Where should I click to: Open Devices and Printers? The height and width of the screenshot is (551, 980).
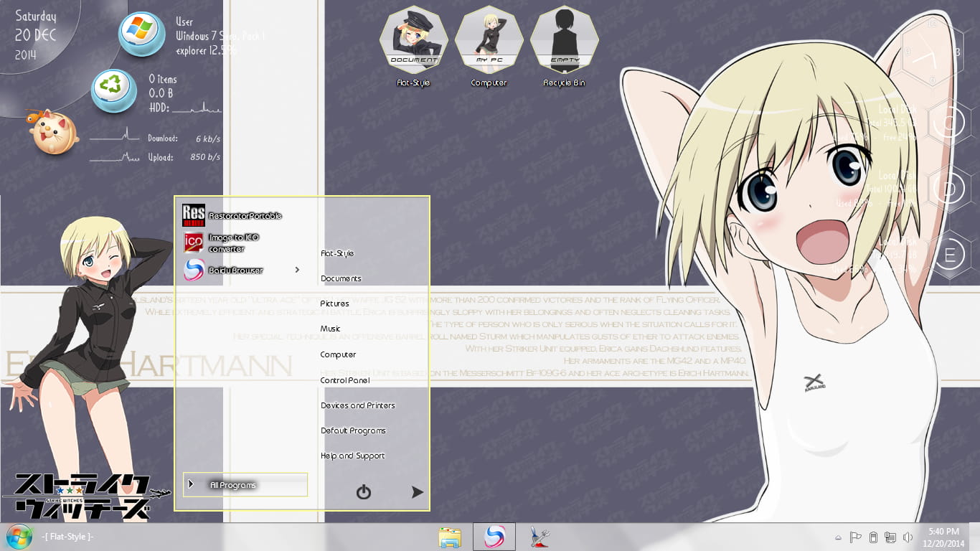tap(358, 405)
